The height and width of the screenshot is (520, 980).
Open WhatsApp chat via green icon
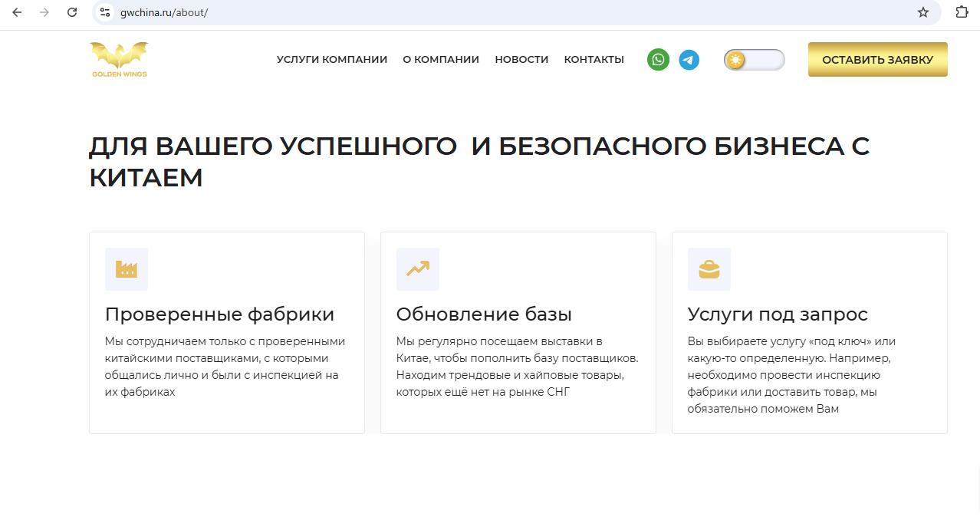click(658, 59)
